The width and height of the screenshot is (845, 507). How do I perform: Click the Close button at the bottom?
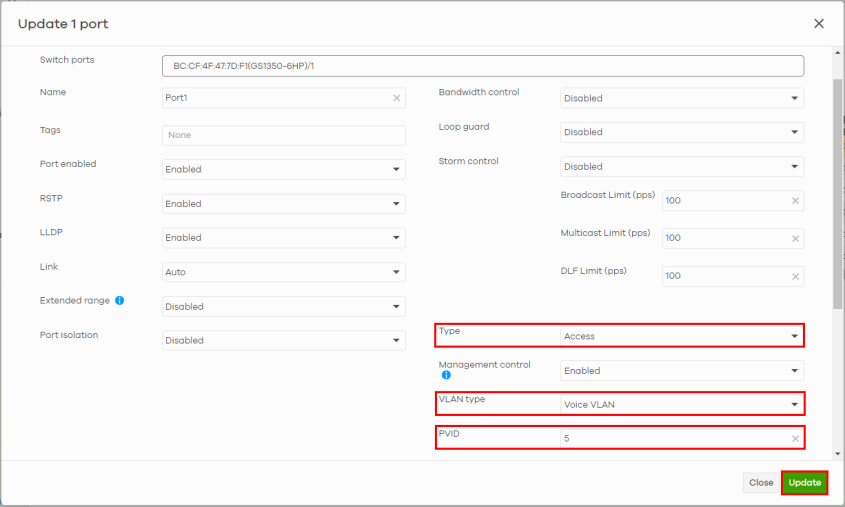click(x=761, y=483)
